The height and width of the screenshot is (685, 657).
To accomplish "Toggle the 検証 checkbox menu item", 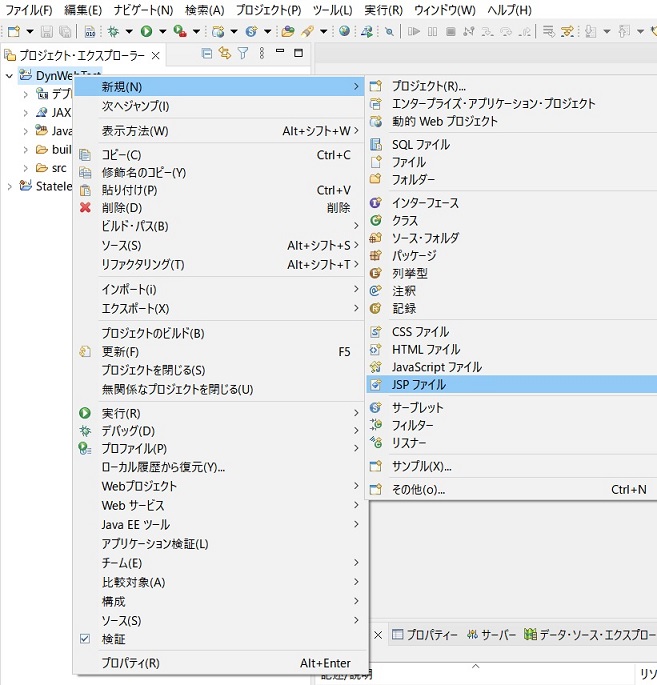I will 85,639.
